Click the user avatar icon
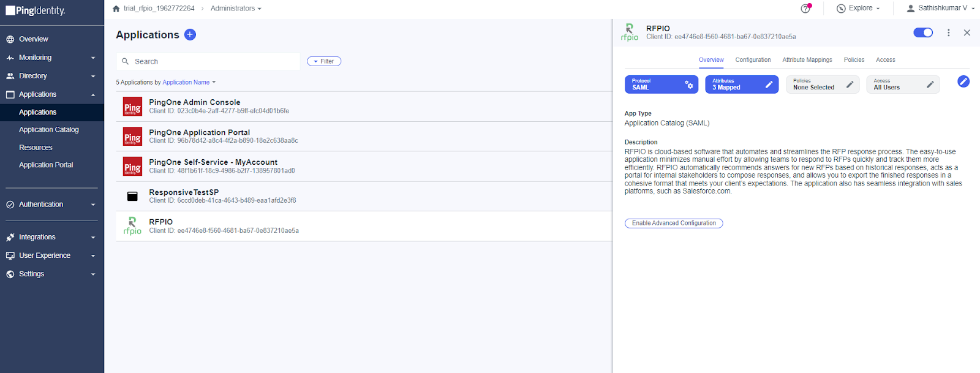This screenshot has height=373, width=980. click(911, 8)
